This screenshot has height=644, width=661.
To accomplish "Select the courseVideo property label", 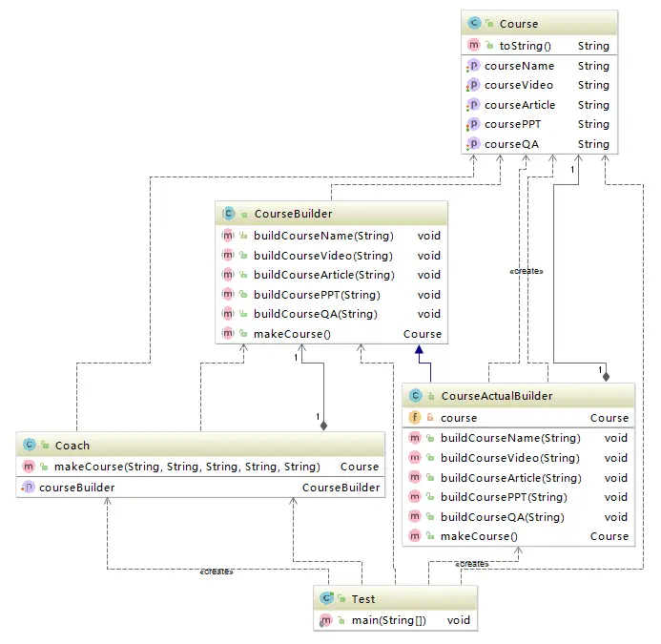I will [x=519, y=85].
